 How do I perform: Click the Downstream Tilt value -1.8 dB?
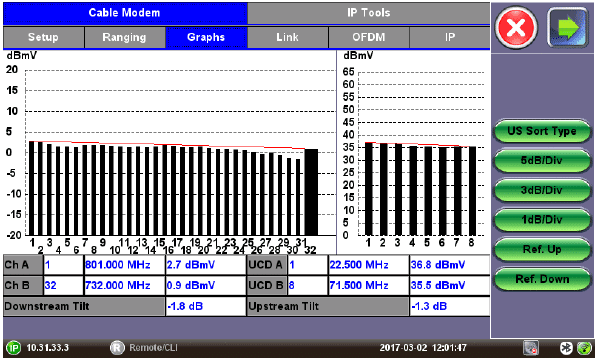click(x=206, y=306)
